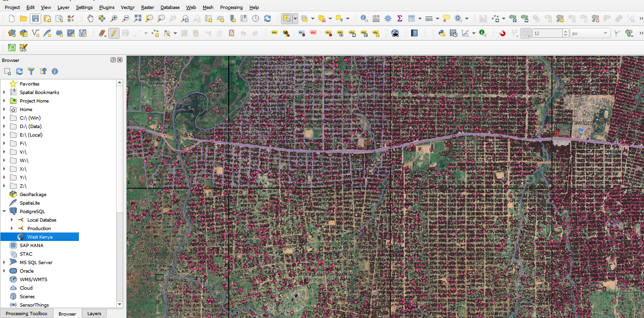The width and height of the screenshot is (644, 318).
Task: Click the New Project icon
Action: 12,18
